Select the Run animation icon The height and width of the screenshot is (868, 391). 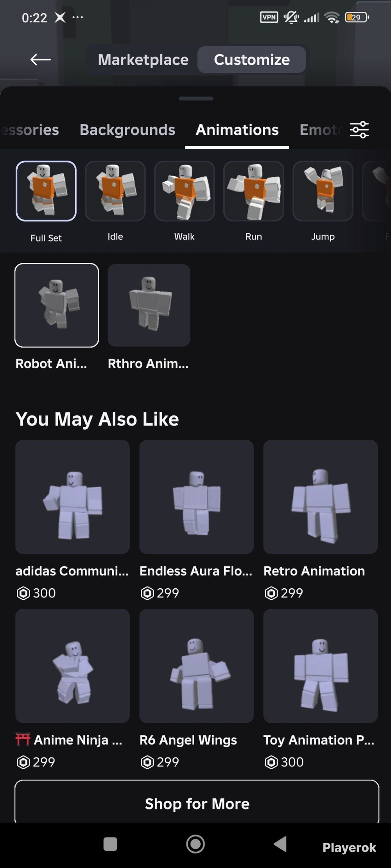click(x=254, y=191)
